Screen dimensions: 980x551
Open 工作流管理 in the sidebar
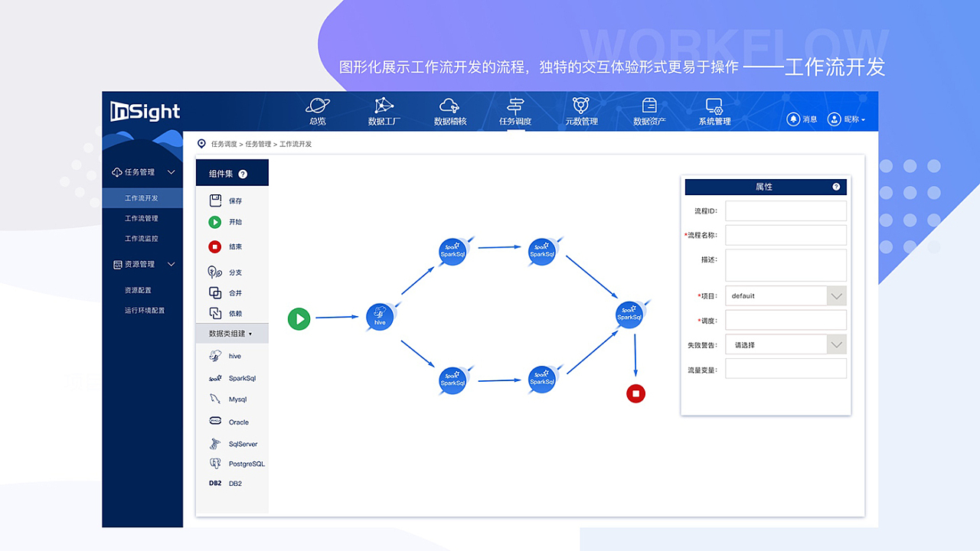142,218
